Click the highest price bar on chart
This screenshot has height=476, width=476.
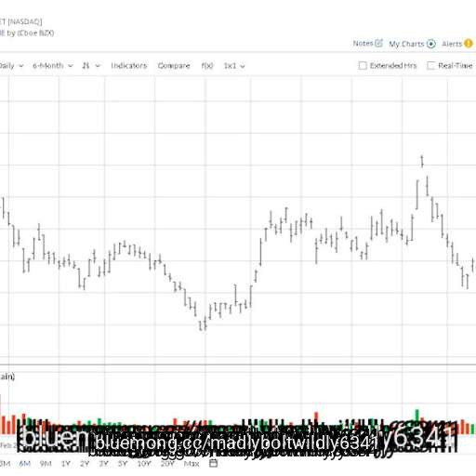pyautogui.click(x=422, y=162)
